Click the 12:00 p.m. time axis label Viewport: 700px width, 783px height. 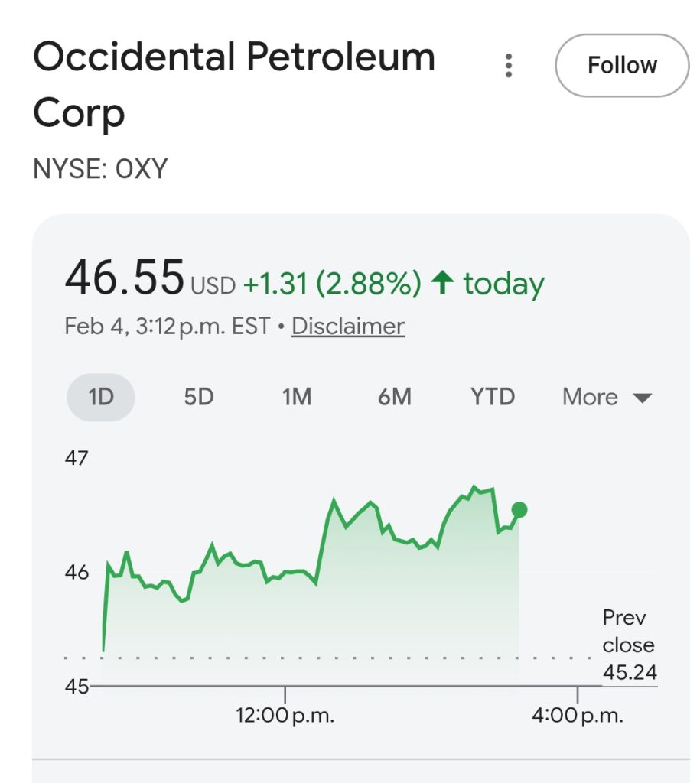tap(285, 716)
